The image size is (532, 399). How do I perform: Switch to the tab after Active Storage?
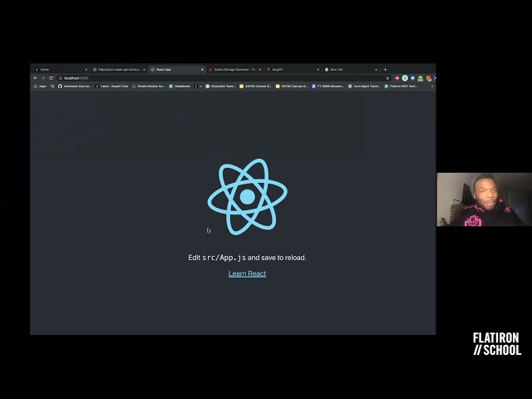[293, 70]
